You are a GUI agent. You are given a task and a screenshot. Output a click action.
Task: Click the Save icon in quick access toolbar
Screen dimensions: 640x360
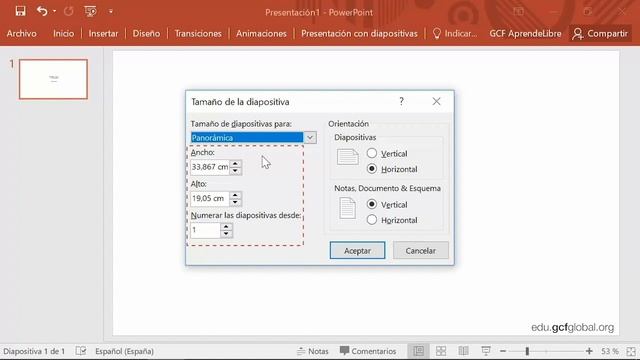(20, 11)
